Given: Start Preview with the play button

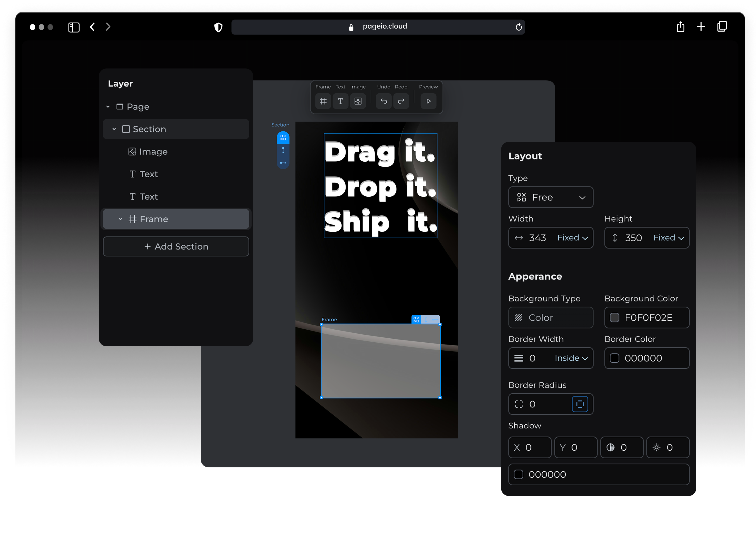Looking at the screenshot, I should tap(429, 101).
